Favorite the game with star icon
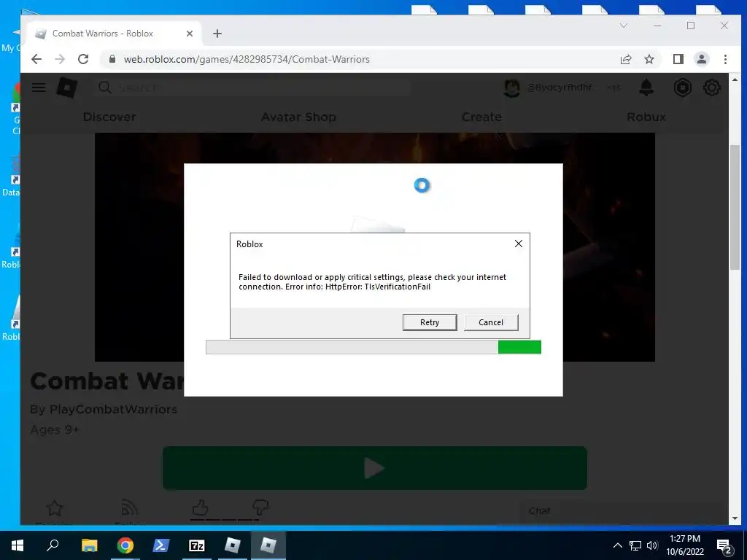Image resolution: width=747 pixels, height=560 pixels. (x=54, y=508)
